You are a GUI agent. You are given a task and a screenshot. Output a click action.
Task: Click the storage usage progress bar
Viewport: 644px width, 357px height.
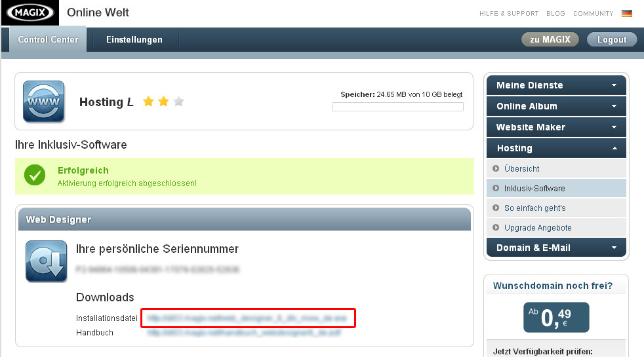[x=398, y=107]
